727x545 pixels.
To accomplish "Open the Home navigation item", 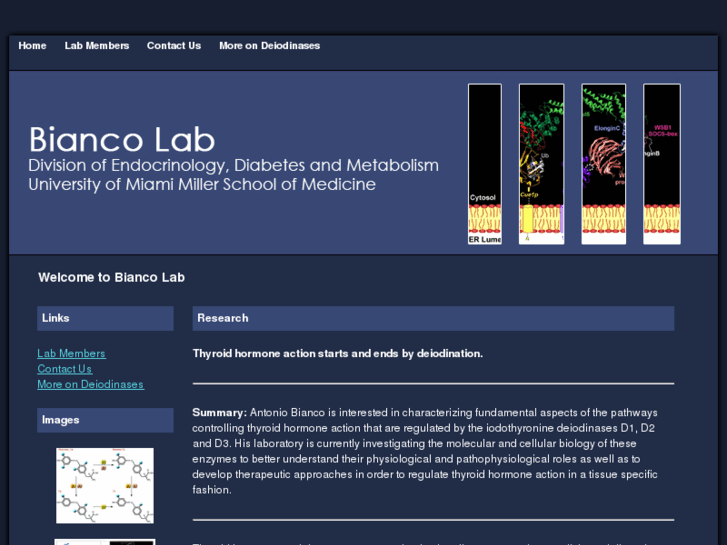I will click(x=32, y=46).
